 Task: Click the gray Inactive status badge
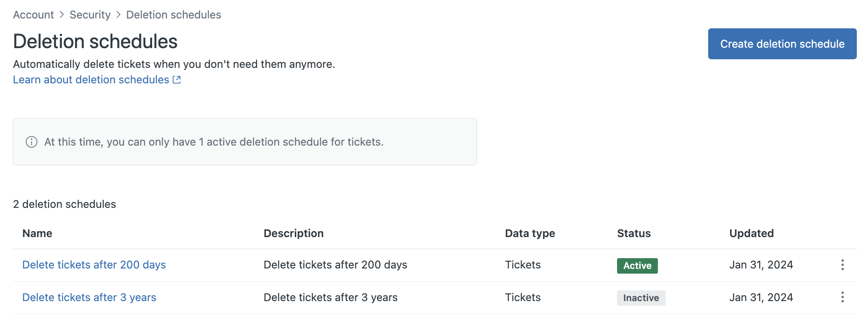[x=641, y=298]
